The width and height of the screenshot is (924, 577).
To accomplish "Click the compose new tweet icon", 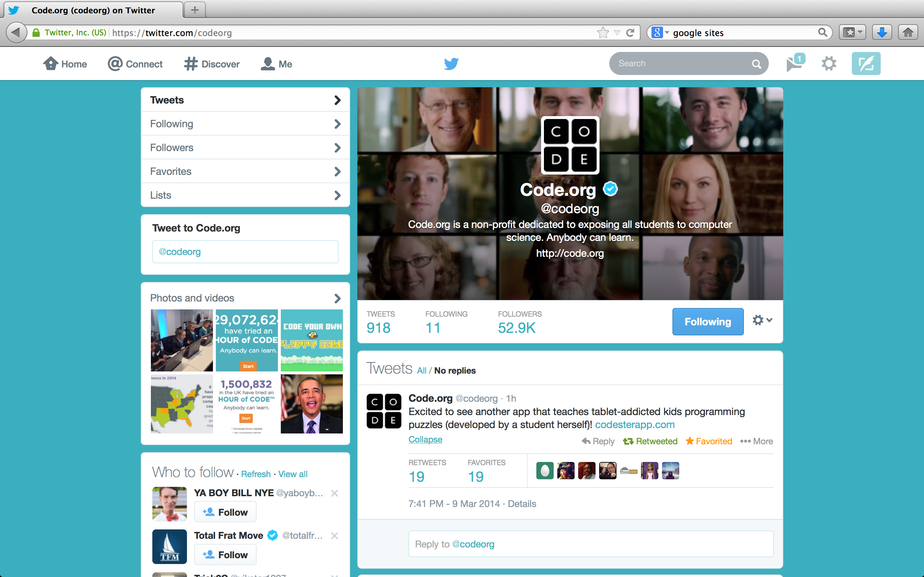I will click(866, 63).
